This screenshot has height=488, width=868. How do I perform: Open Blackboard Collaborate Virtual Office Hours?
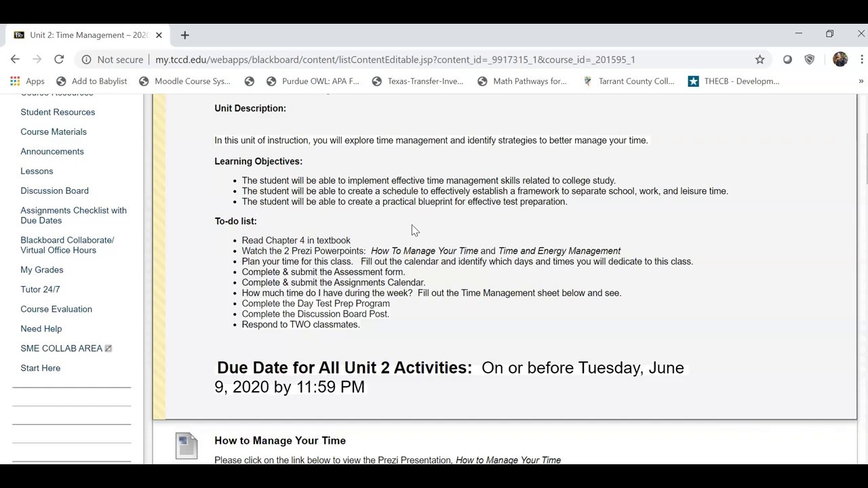67,245
